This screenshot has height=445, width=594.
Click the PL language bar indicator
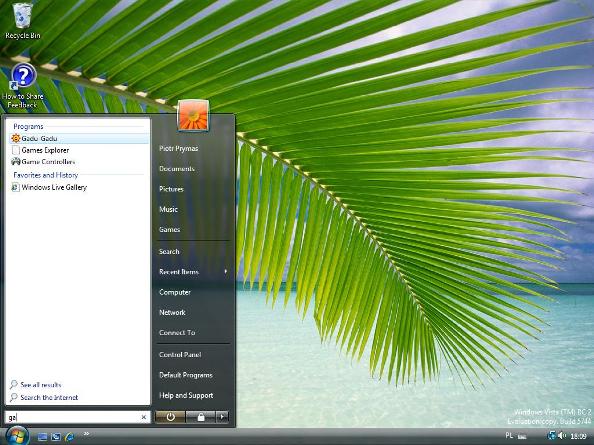pyautogui.click(x=509, y=436)
